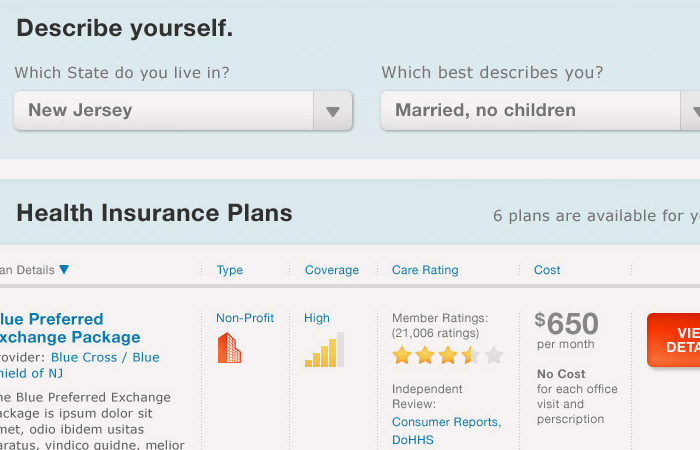The width and height of the screenshot is (700, 450).
Task: Expand the state dropdown arrow button
Action: click(333, 111)
